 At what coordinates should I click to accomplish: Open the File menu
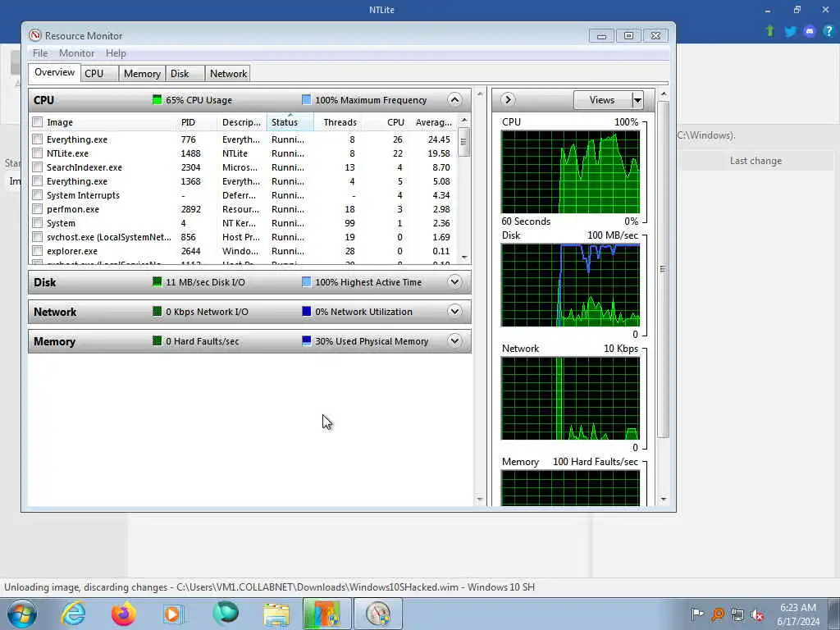[40, 53]
